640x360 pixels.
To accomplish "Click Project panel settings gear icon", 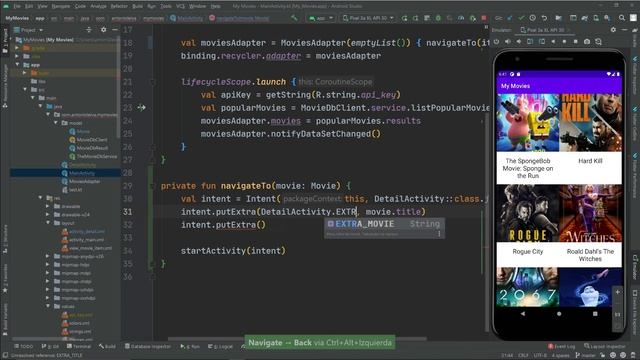I will point(103,30).
